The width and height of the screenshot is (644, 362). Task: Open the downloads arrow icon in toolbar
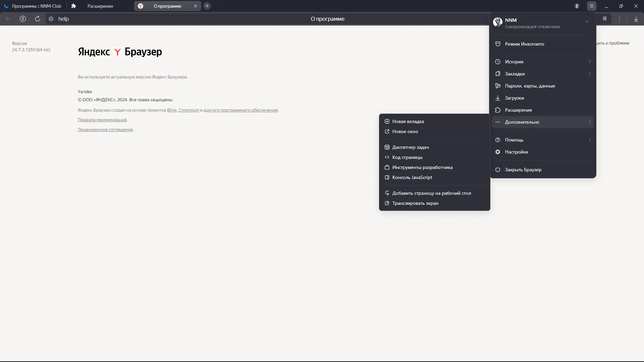tap(636, 19)
